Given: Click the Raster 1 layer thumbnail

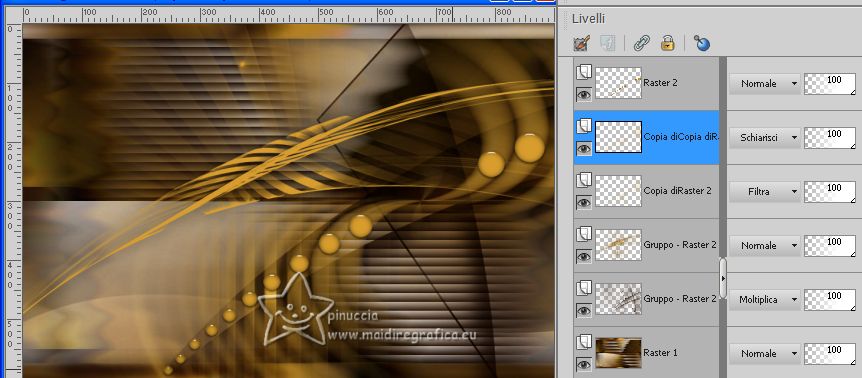Looking at the screenshot, I should (x=618, y=353).
